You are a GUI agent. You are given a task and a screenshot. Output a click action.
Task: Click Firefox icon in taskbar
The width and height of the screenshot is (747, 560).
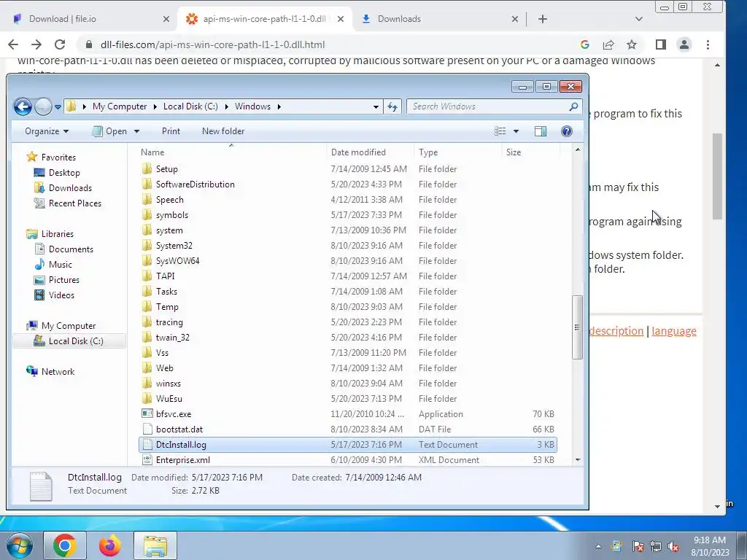point(109,545)
